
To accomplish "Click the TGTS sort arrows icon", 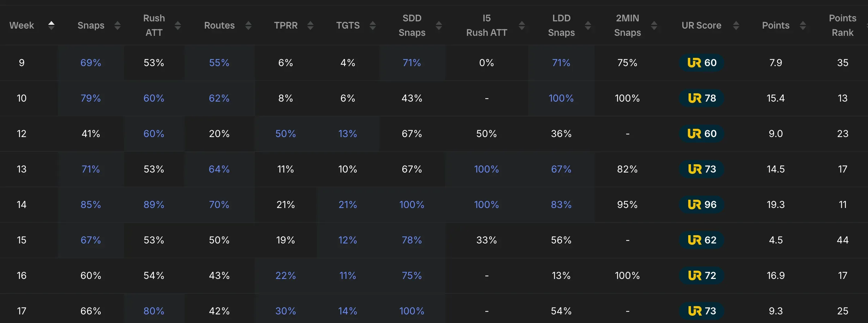I will tap(373, 25).
